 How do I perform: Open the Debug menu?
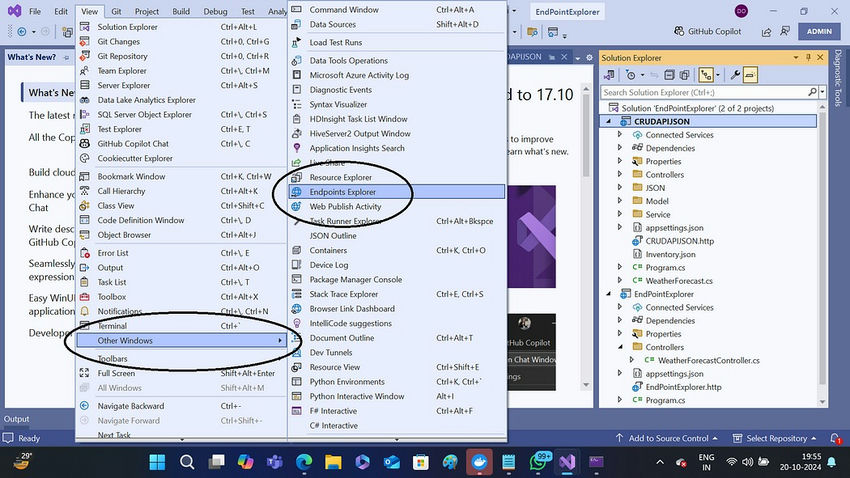215,11
